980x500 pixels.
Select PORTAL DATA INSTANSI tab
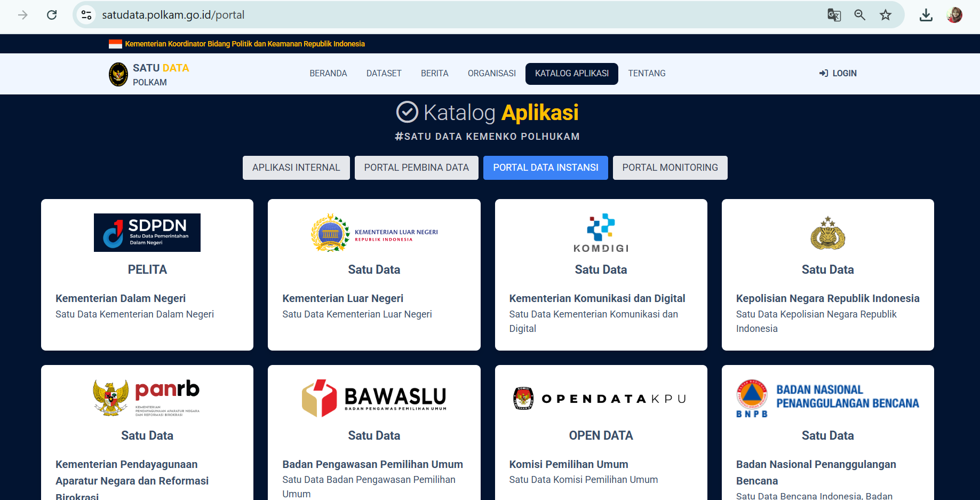click(546, 168)
